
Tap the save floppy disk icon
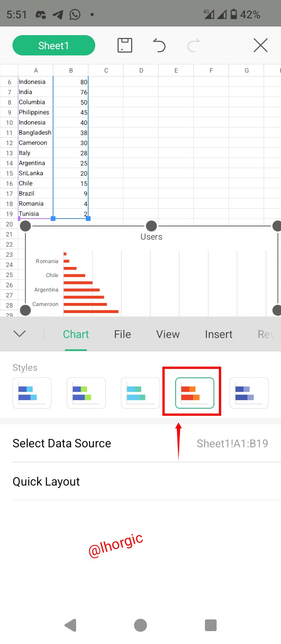tap(125, 45)
